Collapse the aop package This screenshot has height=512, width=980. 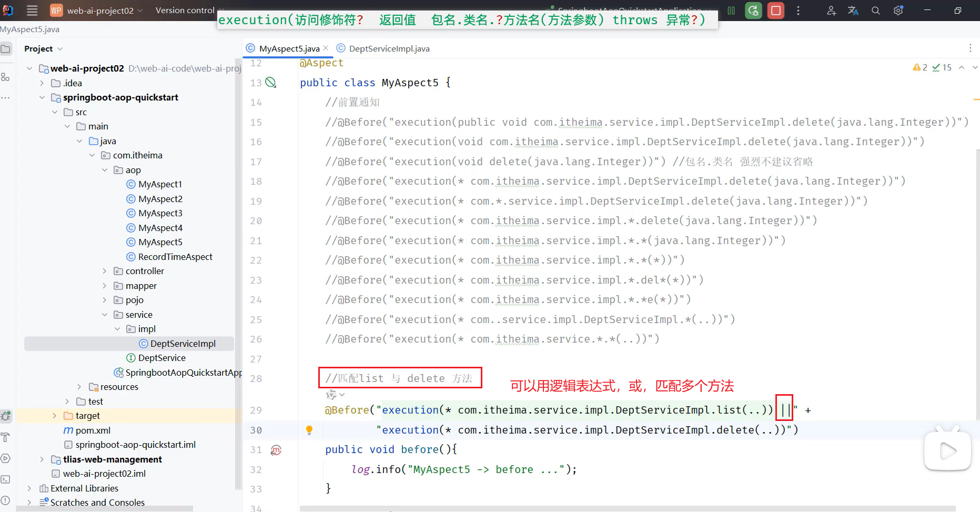click(x=105, y=170)
